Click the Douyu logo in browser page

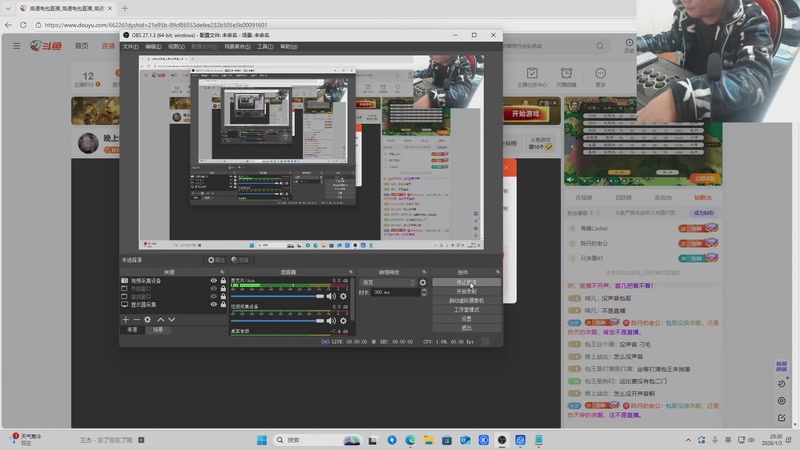[46, 46]
